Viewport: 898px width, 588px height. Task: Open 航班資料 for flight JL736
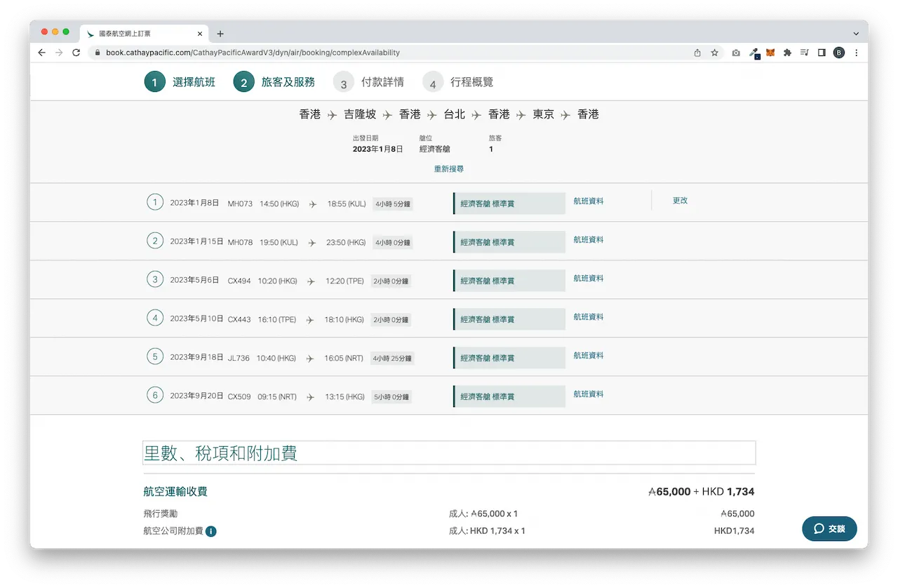point(589,356)
